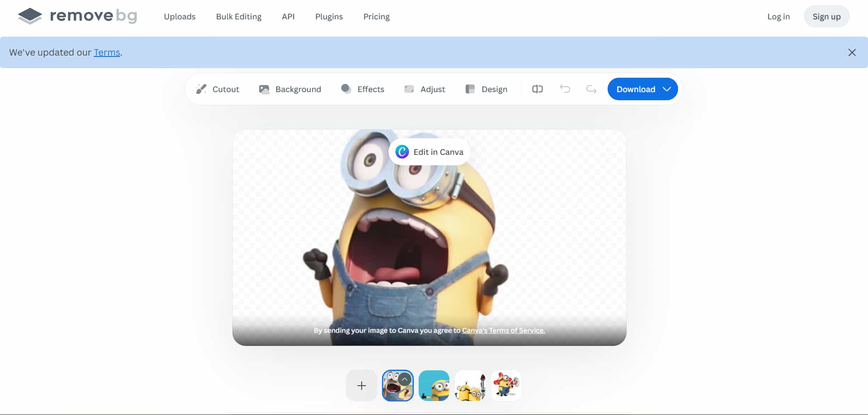Navigate to Plugins
The image size is (868, 415).
point(329,17)
